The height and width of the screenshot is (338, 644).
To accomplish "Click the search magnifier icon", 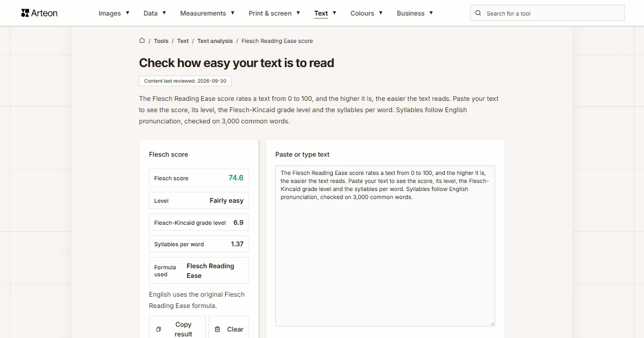I will [x=478, y=13].
